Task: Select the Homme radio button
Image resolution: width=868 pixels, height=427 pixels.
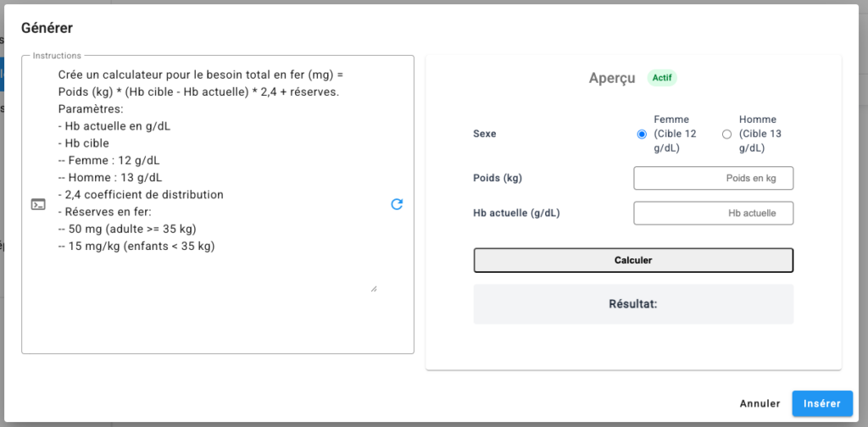Action: [x=726, y=134]
